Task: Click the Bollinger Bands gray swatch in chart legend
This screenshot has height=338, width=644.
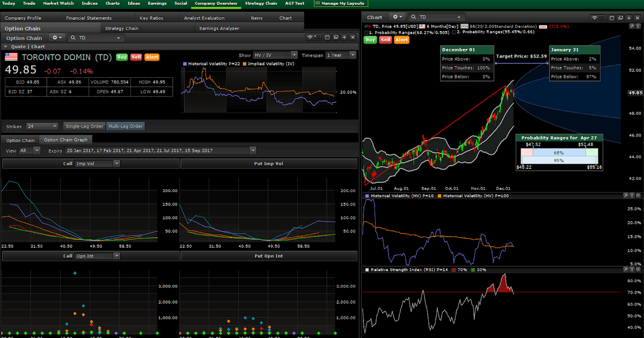Action: [464, 26]
